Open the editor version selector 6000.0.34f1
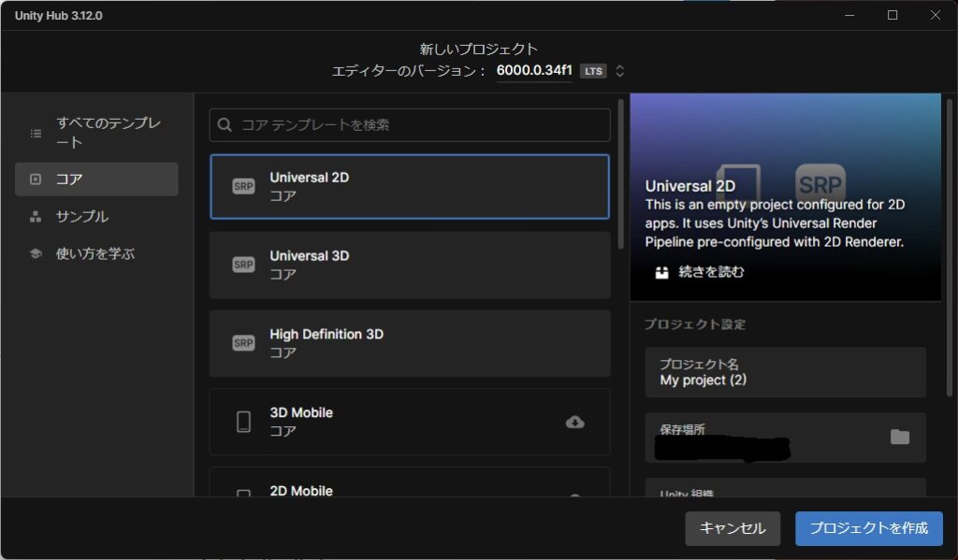 (534, 71)
